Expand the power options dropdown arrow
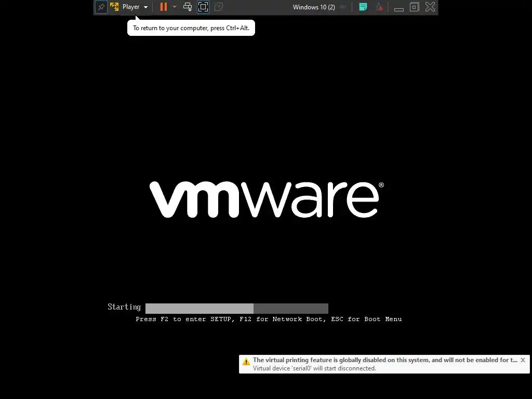The image size is (532, 399). click(175, 7)
